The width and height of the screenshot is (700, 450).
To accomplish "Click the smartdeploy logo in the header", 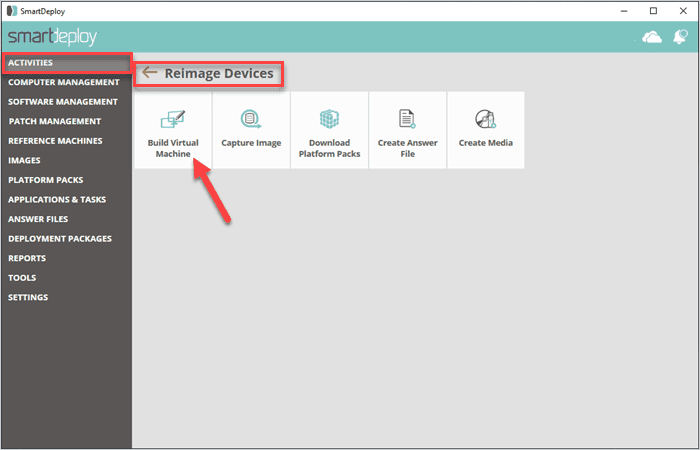I will (x=52, y=37).
